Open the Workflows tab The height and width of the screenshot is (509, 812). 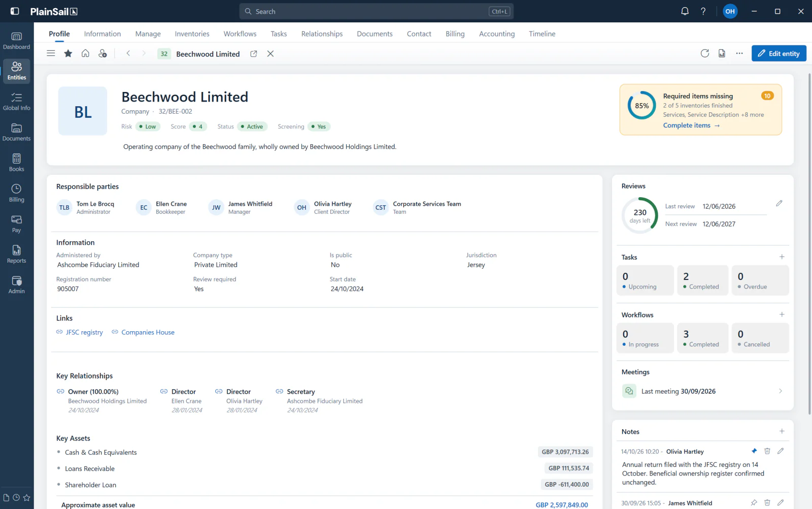240,34
